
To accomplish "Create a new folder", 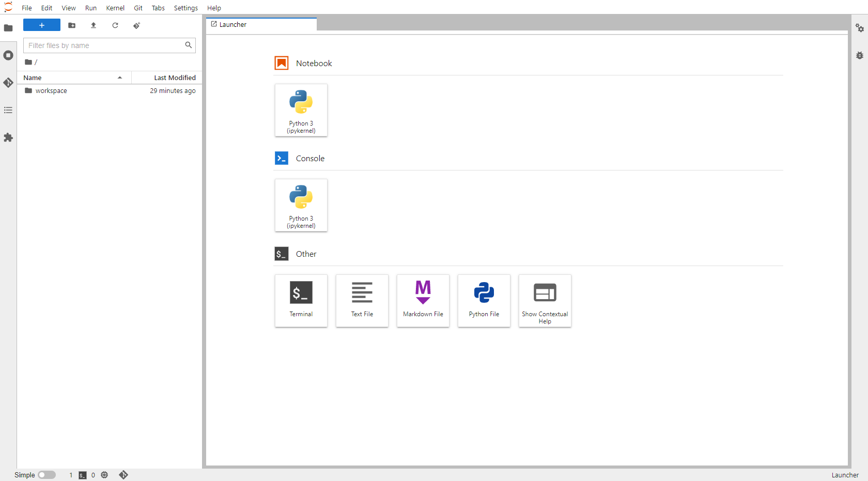I will [72, 25].
